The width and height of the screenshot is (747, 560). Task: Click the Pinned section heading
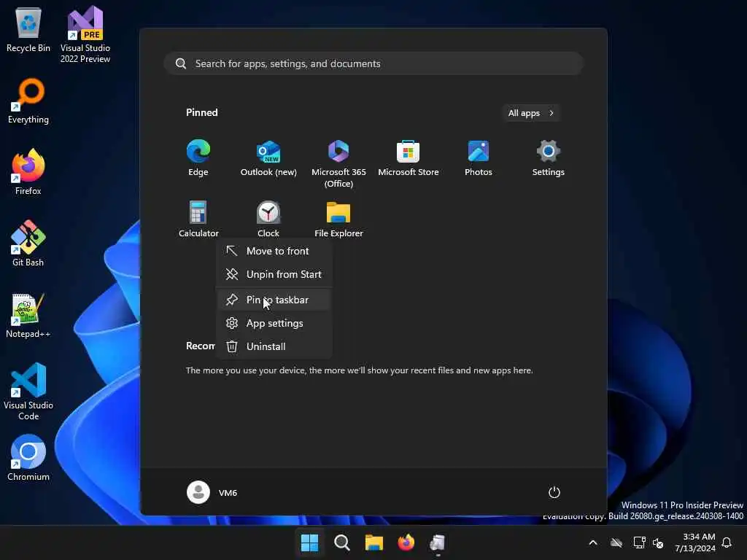click(x=202, y=112)
